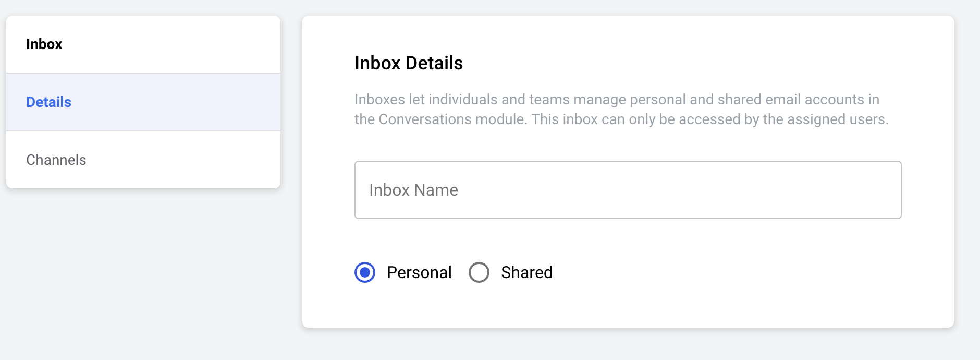The image size is (980, 360).
Task: Choose Shared as the inbox type
Action: tap(479, 272)
